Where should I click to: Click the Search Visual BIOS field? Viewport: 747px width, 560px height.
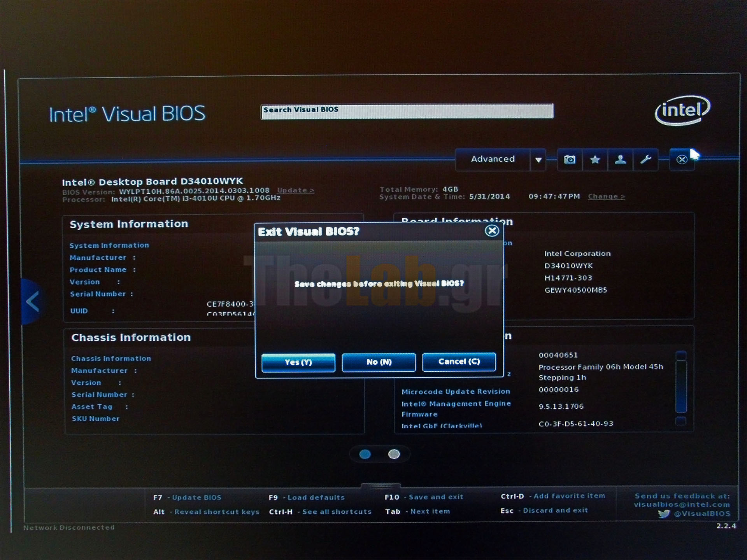click(x=407, y=111)
